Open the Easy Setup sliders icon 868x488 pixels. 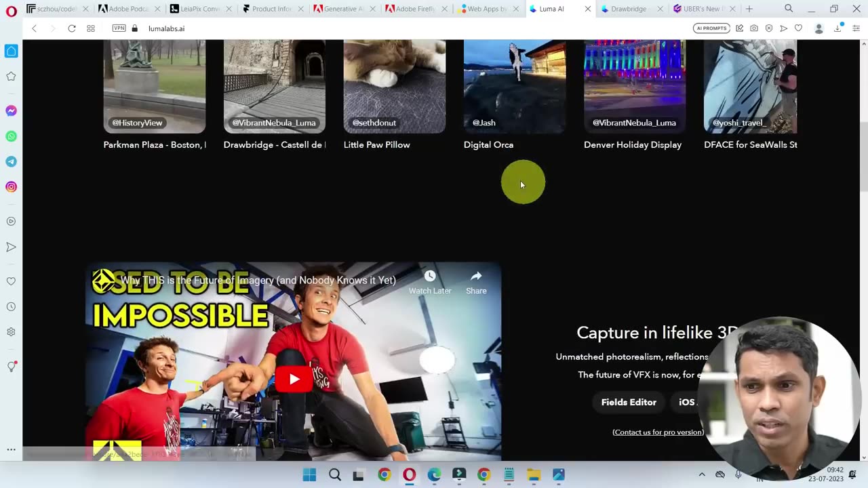point(856,28)
